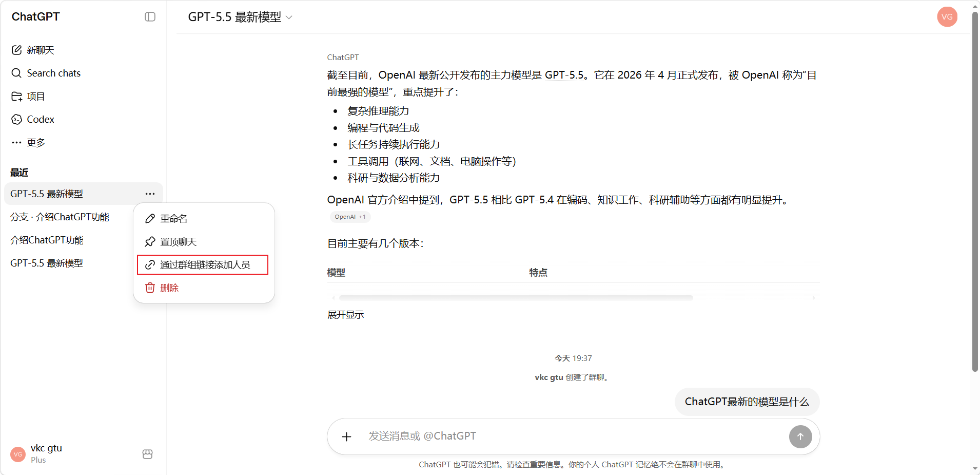Click the bullet 长任务持续执行能力
Image resolution: width=980 pixels, height=475 pixels.
coord(394,145)
